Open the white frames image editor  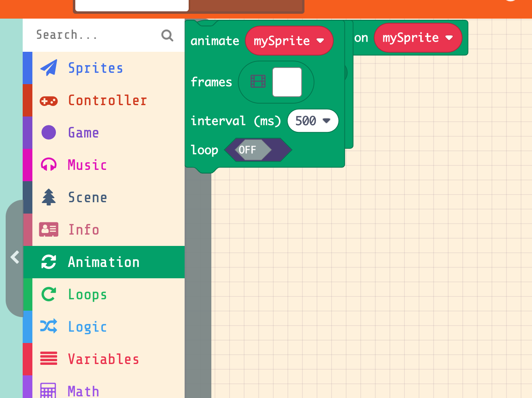(x=287, y=82)
